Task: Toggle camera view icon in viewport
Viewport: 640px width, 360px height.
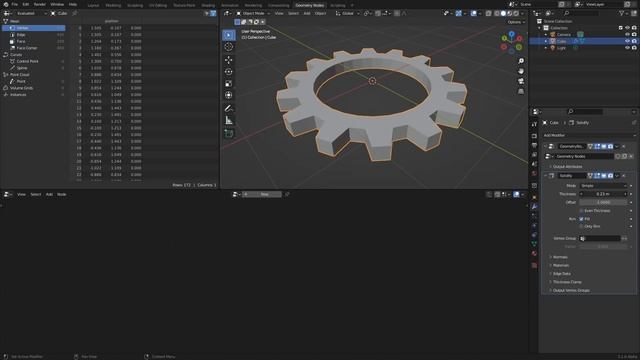Action: [521, 81]
